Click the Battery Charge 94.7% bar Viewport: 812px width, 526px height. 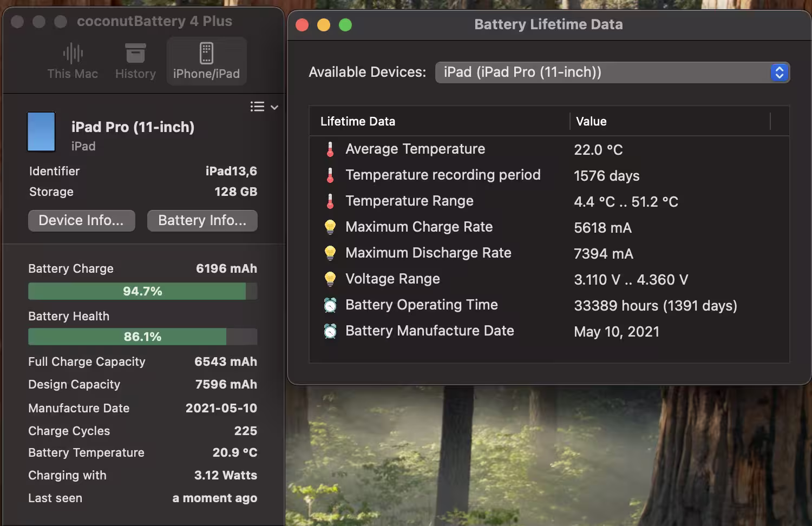[x=142, y=291]
